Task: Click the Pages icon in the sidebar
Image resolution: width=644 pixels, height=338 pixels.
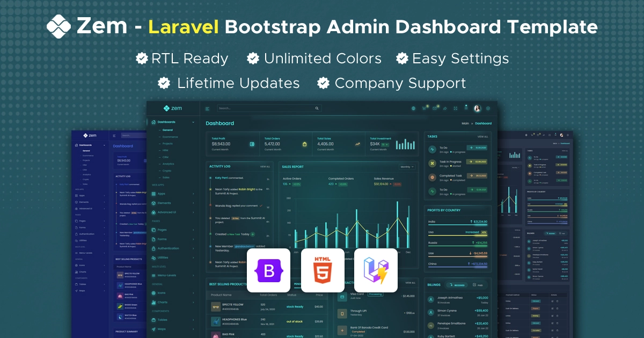Action: 153,230
